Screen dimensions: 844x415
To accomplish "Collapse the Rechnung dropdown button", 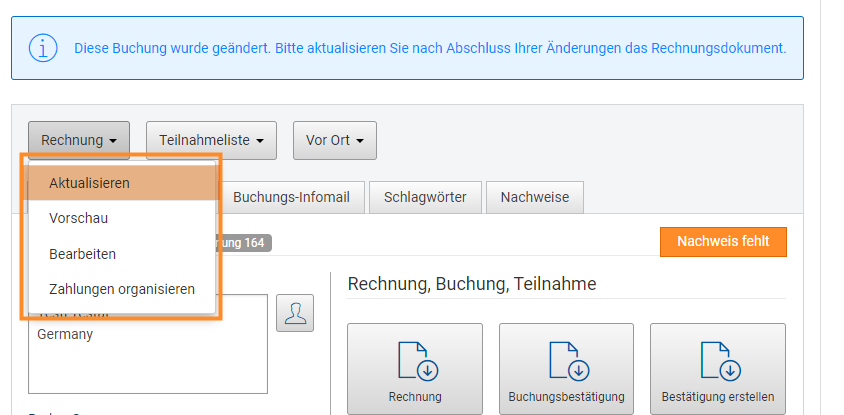I will (79, 141).
